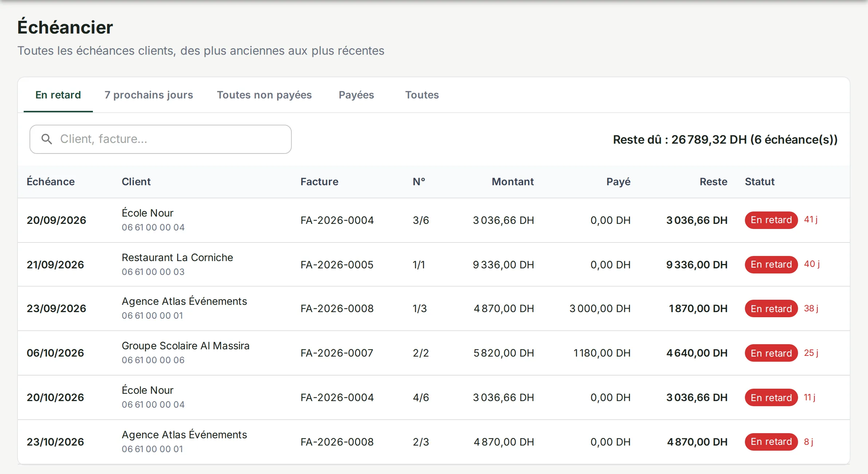This screenshot has height=474, width=868.
Task: Click the En retard badge with 25 j
Action: pyautogui.click(x=771, y=353)
